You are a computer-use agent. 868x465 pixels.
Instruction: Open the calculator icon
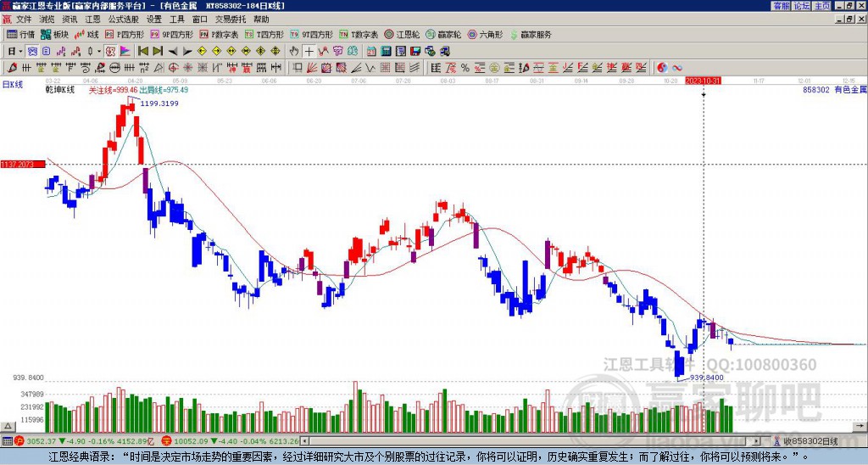[x=386, y=52]
